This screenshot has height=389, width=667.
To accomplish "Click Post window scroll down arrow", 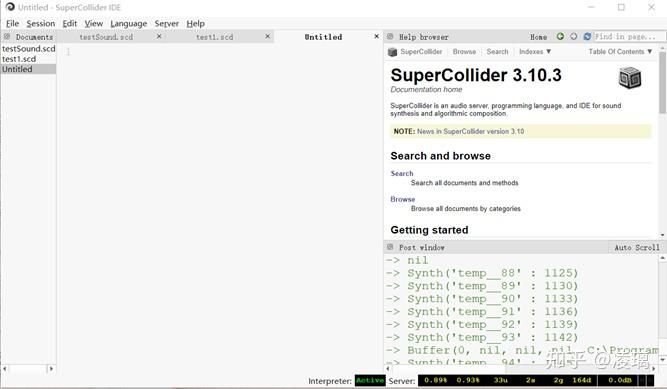I will coord(662,360).
